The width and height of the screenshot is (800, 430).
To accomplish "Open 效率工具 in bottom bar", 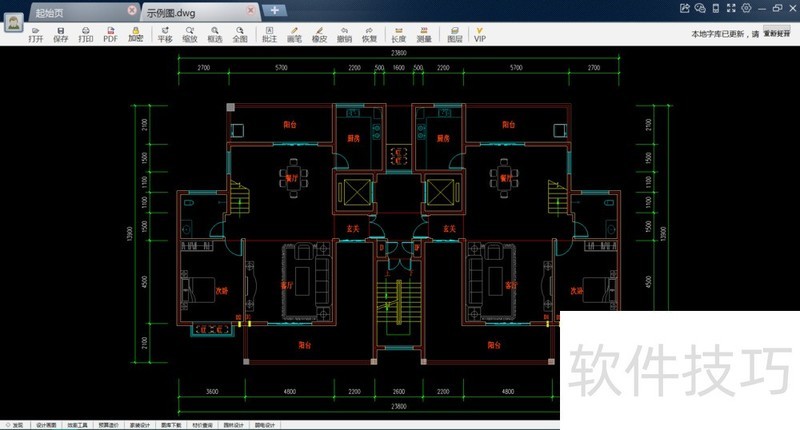I will point(78,425).
